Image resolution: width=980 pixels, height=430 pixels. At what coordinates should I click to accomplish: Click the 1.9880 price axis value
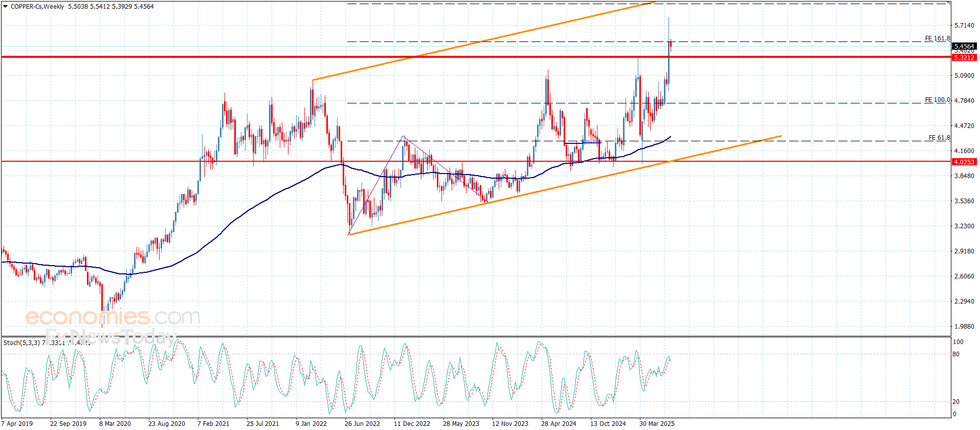click(964, 326)
